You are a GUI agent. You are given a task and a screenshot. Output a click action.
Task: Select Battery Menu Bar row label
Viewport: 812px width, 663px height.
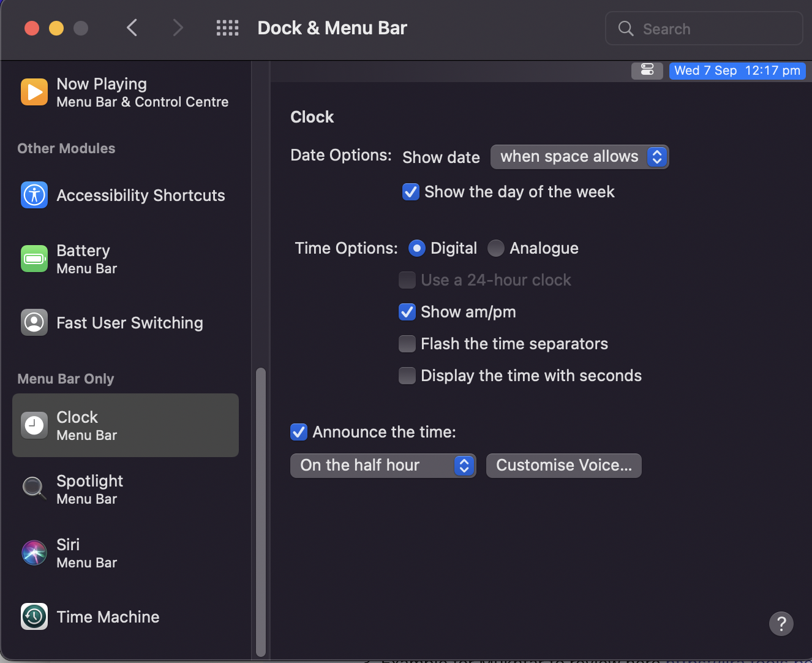86,259
